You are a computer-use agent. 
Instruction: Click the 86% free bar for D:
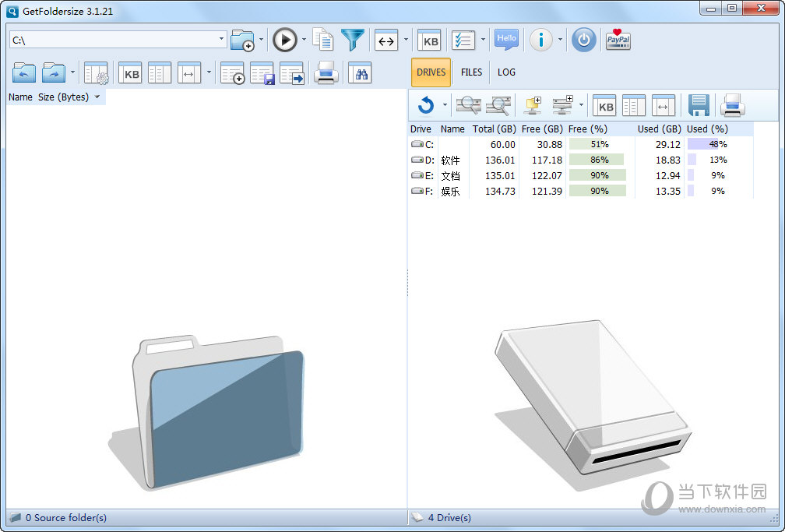click(597, 160)
